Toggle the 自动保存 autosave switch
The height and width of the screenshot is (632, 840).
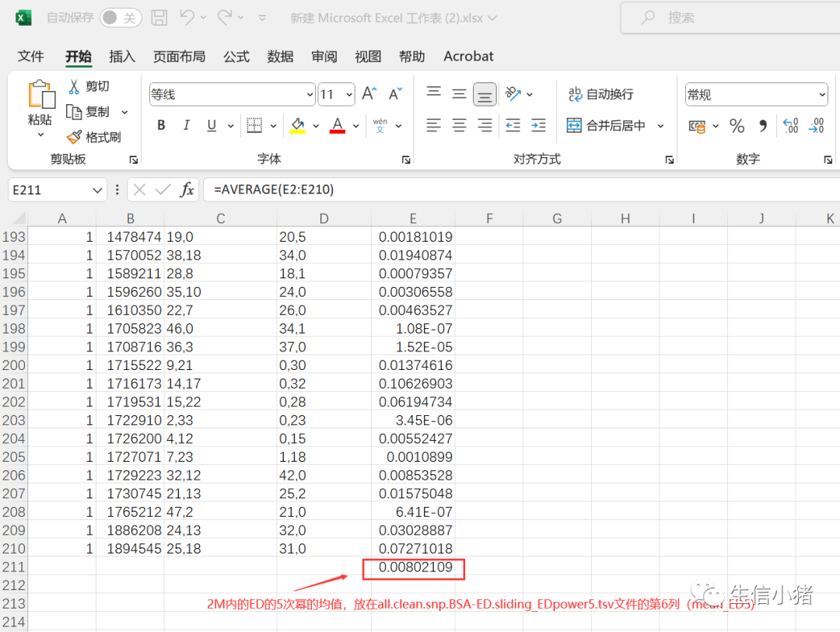(x=119, y=17)
